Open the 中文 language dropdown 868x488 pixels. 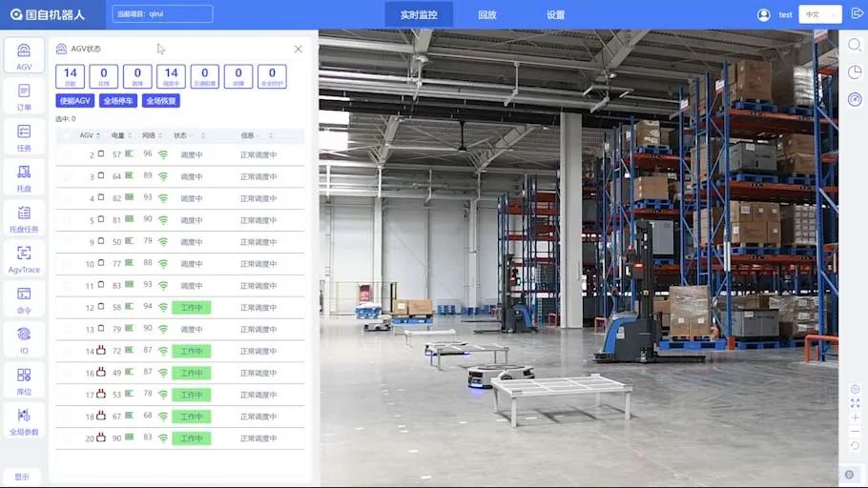[820, 14]
